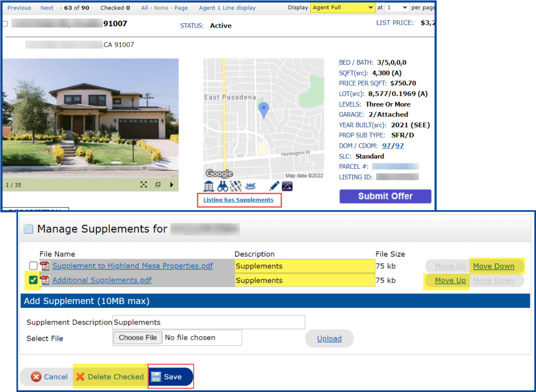The width and height of the screenshot is (536, 392).
Task: Open the Listing has Supplements link
Action: [x=239, y=200]
